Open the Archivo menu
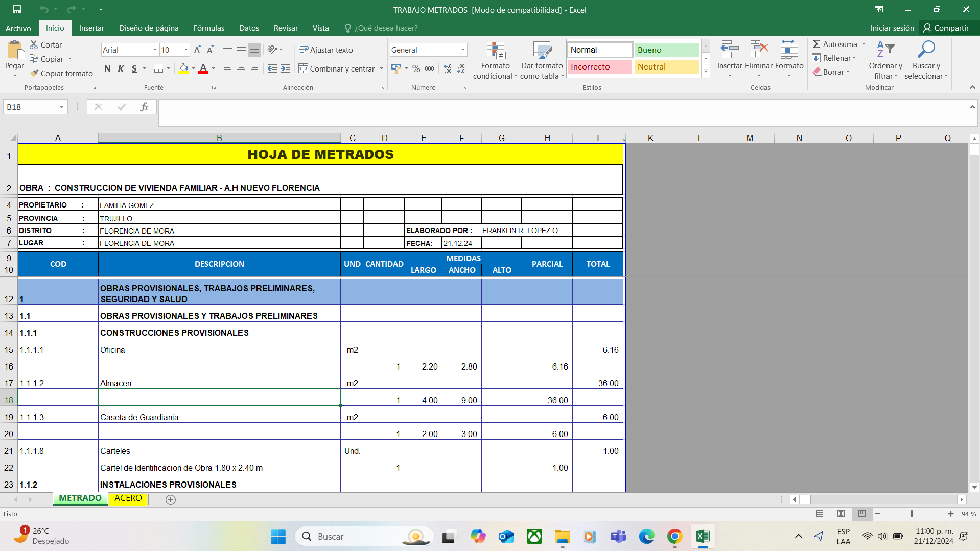The height and width of the screenshot is (551, 980). tap(18, 28)
